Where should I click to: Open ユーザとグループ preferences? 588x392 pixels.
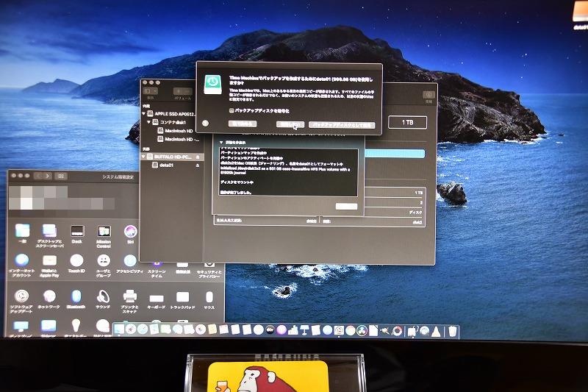pyautogui.click(x=104, y=266)
